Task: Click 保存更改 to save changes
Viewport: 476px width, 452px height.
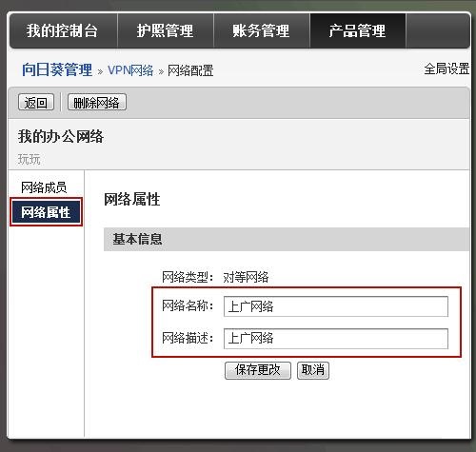Action: 258,370
